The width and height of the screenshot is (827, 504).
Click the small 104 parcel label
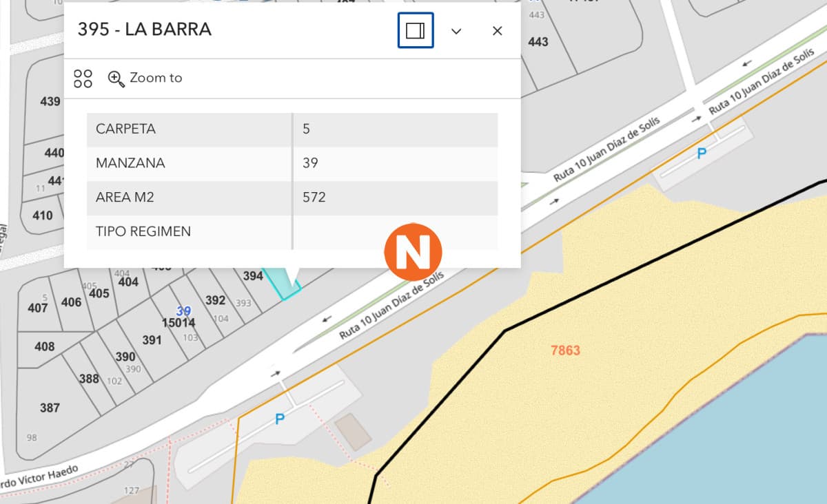point(221,319)
